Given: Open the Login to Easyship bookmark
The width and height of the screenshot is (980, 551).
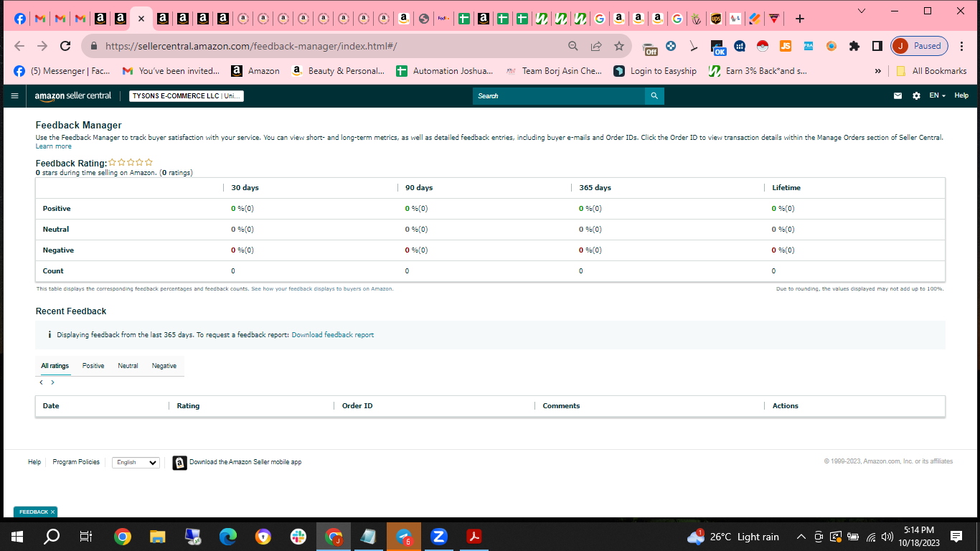Looking at the screenshot, I should (x=655, y=71).
